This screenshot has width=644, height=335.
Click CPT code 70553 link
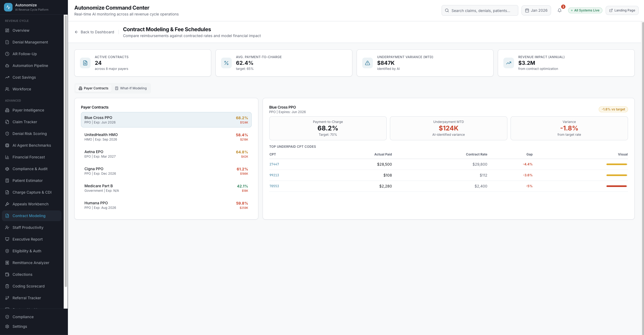pos(274,186)
